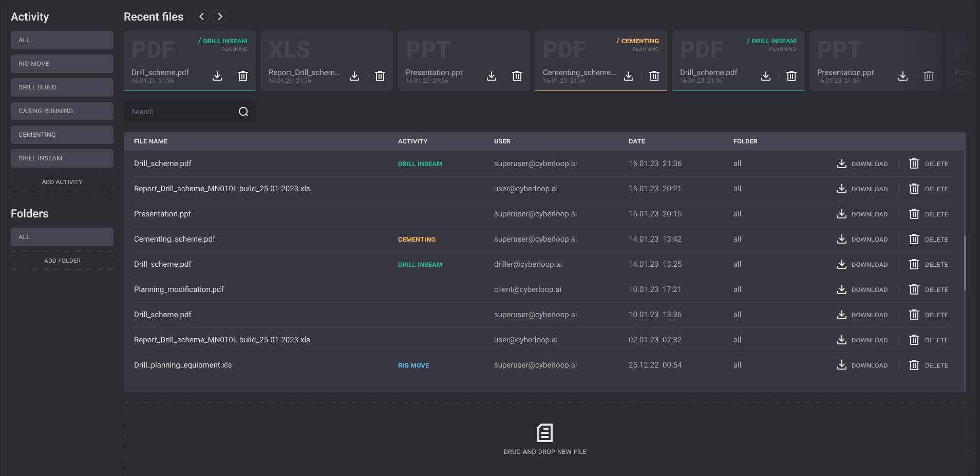Delete the Drill_planning_equipment.xls table row
The image size is (980, 476).
929,365
